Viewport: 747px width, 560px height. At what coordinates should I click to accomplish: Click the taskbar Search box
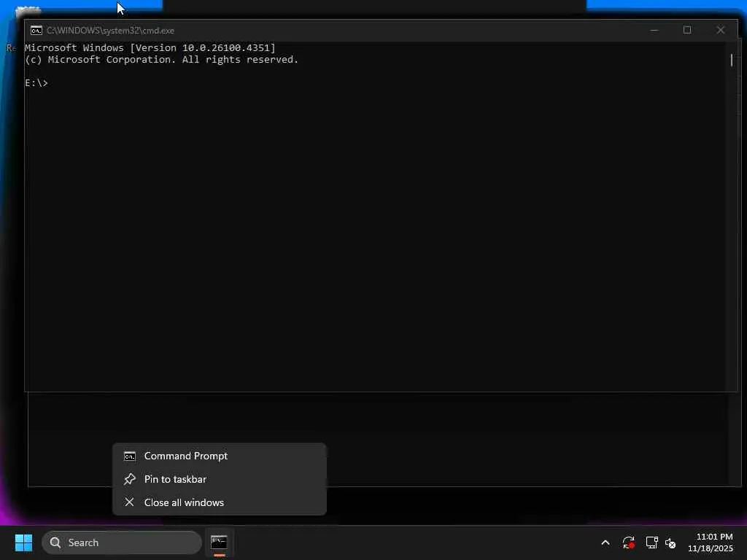tap(122, 542)
